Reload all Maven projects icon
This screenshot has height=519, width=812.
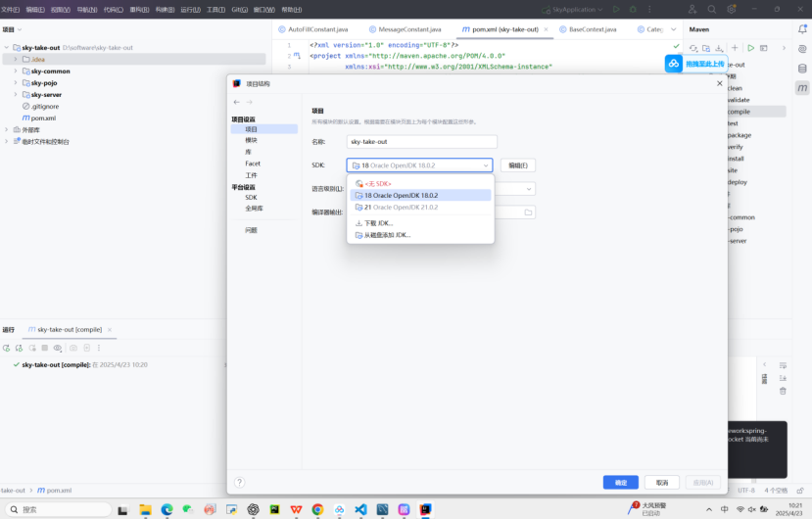pyautogui.click(x=693, y=48)
